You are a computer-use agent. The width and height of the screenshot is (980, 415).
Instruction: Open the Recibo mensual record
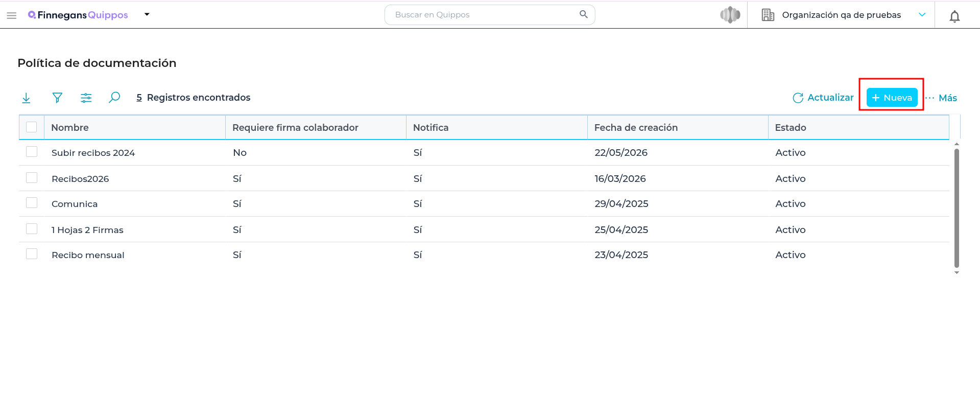click(88, 255)
